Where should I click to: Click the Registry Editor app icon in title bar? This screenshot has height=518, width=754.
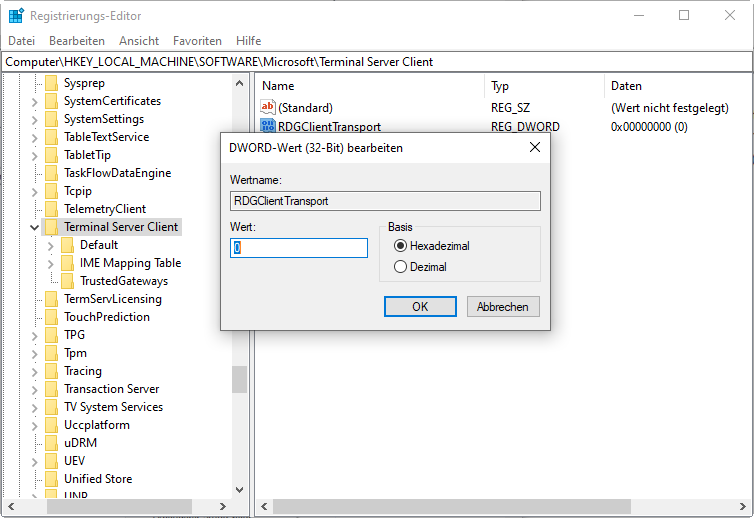point(16,16)
